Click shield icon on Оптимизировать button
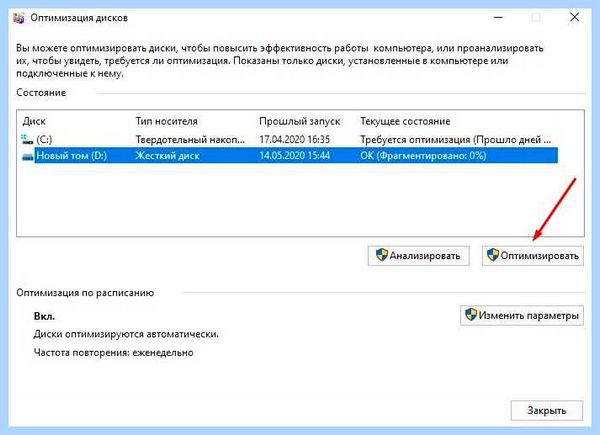600x435 pixels. click(x=492, y=255)
